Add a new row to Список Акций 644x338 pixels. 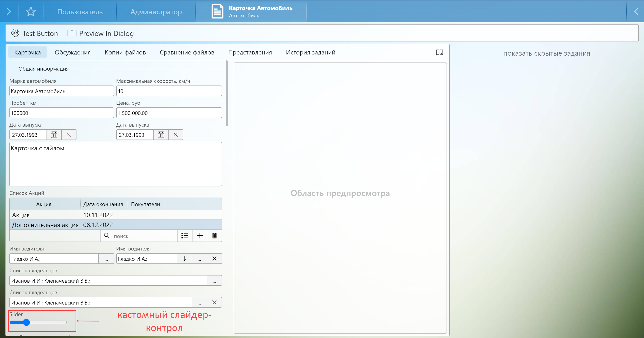[199, 236]
